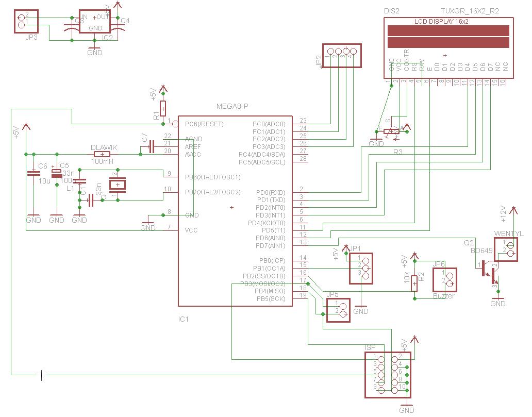The height and width of the screenshot is (417, 532).
Task: Click the JP1 three-pin header
Action: (361, 269)
